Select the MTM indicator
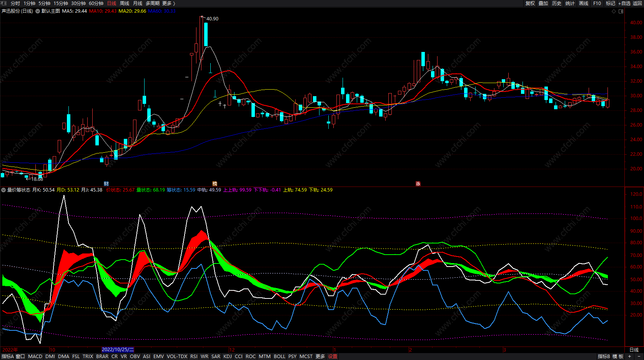 point(265,357)
